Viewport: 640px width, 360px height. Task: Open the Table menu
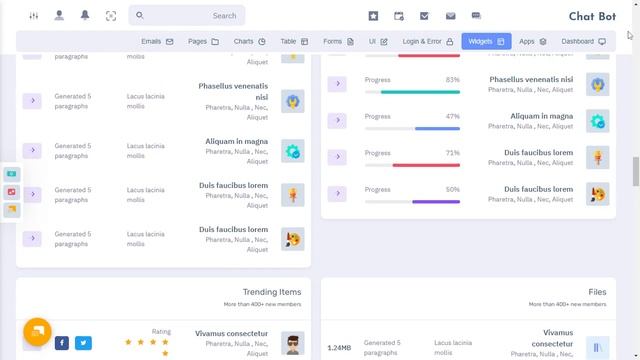[294, 42]
